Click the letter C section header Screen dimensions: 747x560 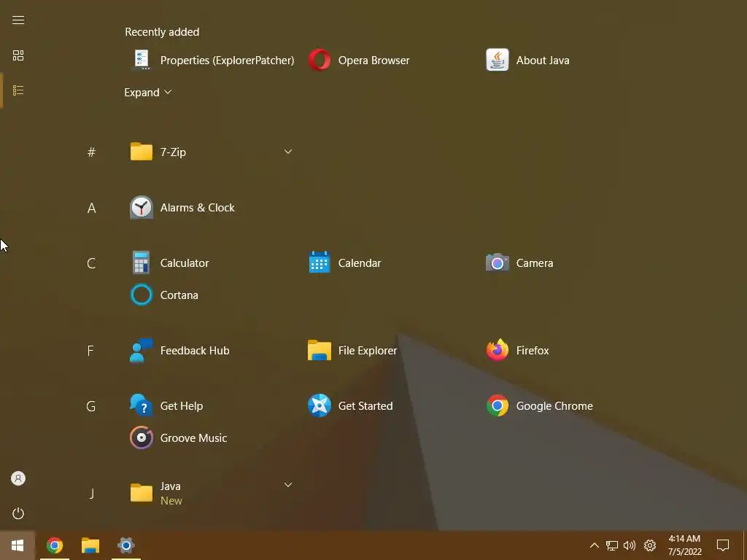pos(91,262)
